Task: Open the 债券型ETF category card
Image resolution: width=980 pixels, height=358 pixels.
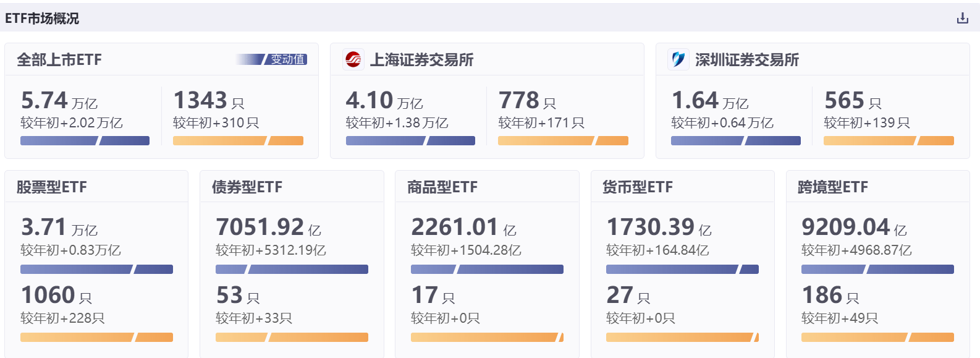Action: coord(247,187)
